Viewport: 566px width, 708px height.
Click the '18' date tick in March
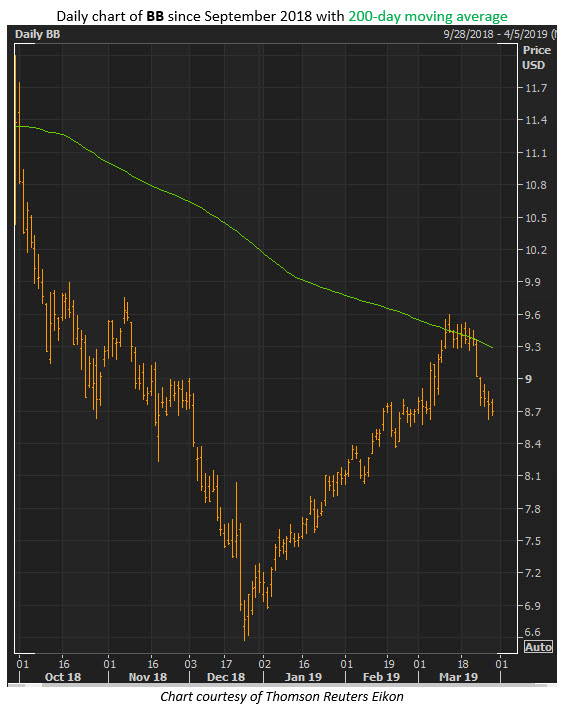[x=463, y=664]
